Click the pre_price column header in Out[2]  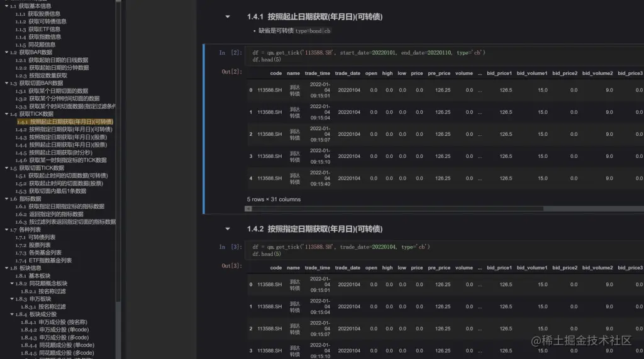[439, 73]
